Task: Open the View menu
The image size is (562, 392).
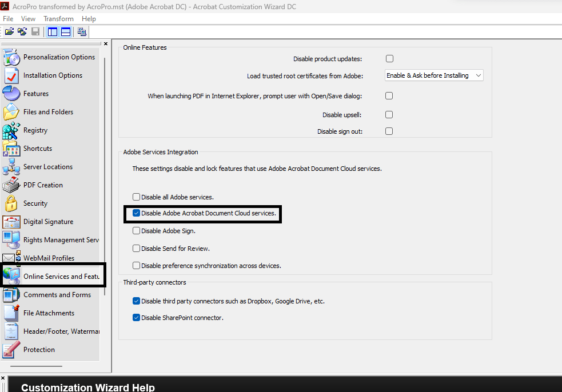Action: pos(28,18)
